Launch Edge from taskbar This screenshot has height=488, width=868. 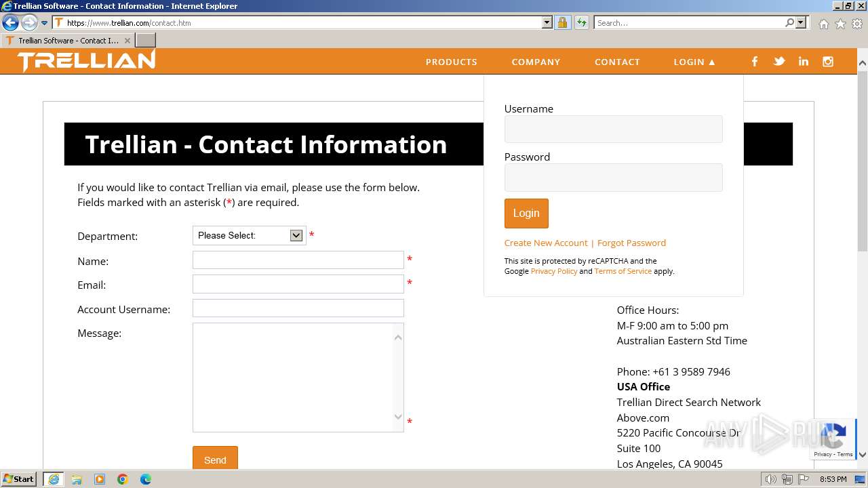tap(146, 479)
